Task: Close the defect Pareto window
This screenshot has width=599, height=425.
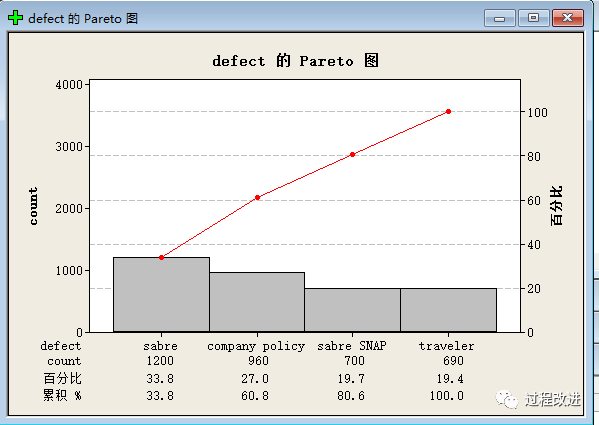Action: pyautogui.click(x=568, y=18)
